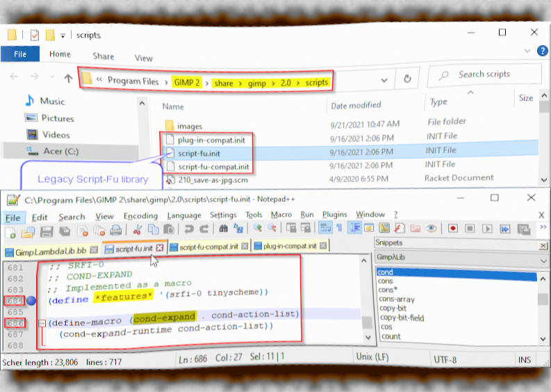The width and height of the screenshot is (551, 392).
Task: Click the Open file icon in Notepad++
Action: 28,231
